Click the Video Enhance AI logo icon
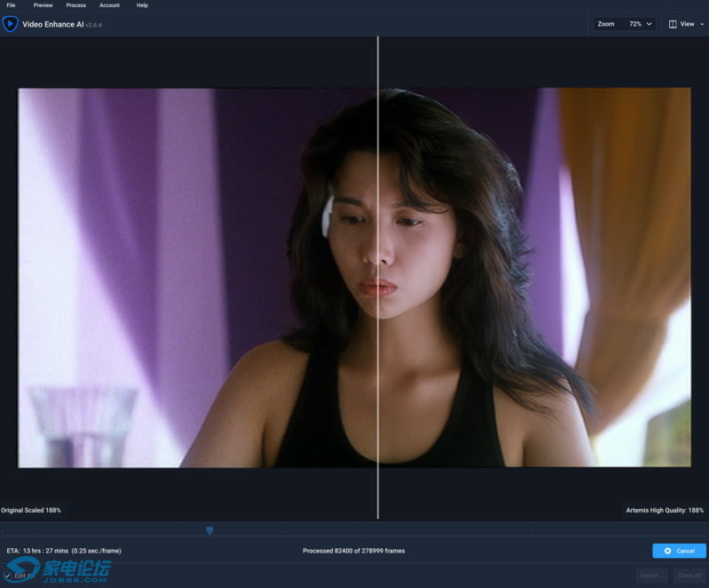The height and width of the screenshot is (588, 709). 10,24
